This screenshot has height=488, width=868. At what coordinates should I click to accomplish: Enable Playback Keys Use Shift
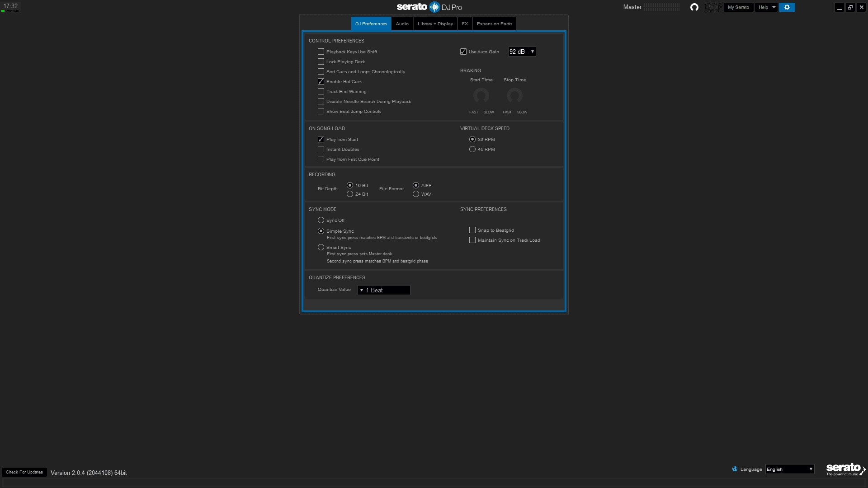coord(321,52)
